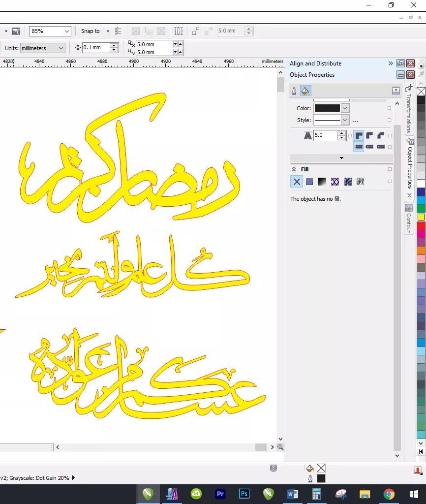Select the beveled corners outline icon
The height and width of the screenshot is (504, 426).
(x=381, y=135)
